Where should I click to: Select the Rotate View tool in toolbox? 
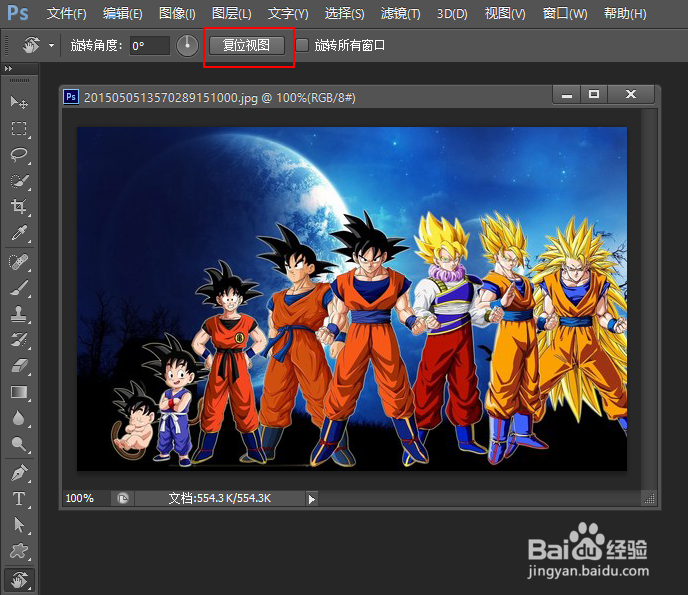[x=19, y=580]
